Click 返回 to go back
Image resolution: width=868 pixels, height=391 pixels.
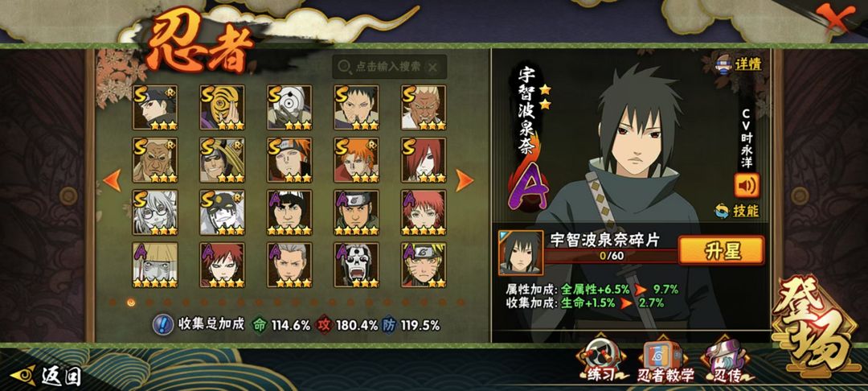coord(47,377)
